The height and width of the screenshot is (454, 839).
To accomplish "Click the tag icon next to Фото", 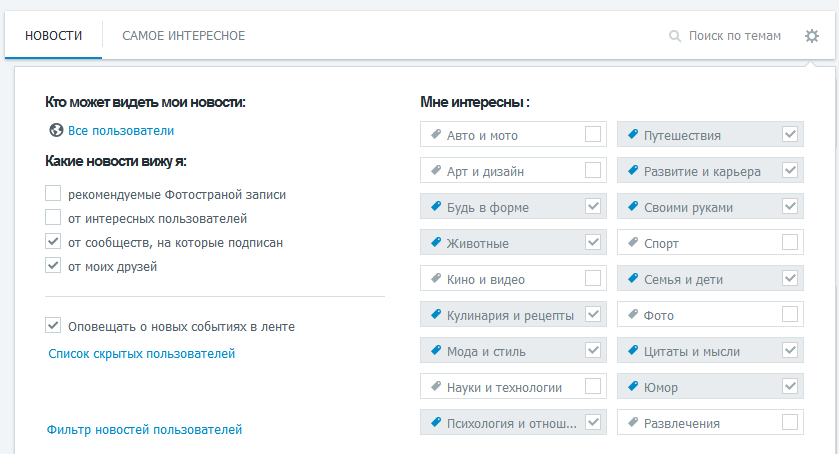I will click(x=633, y=314).
